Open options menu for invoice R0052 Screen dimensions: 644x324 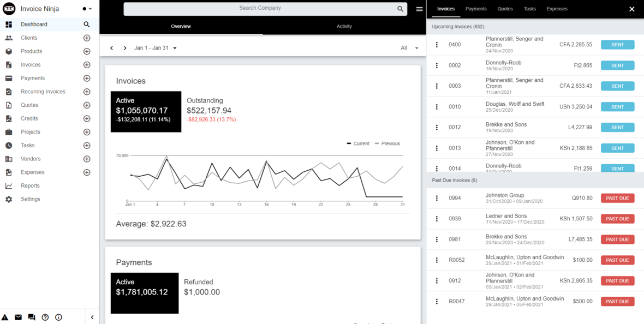(437, 260)
